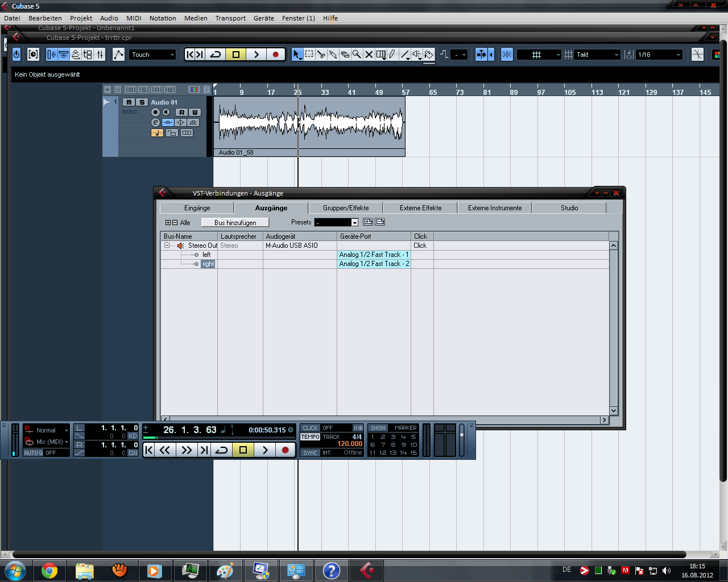This screenshot has height=582, width=728.
Task: Select the Zoom magnifier tool
Action: point(357,54)
